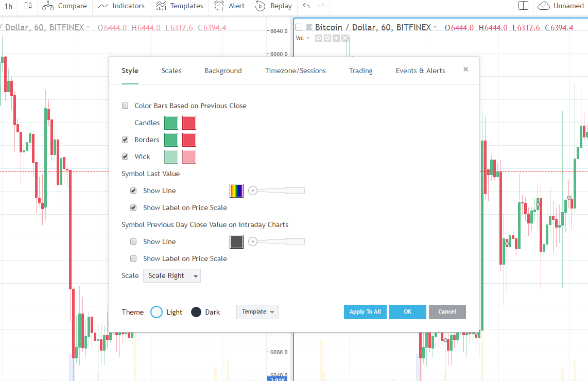Hide the Vol indicator with eye icon
588x381 pixels.
pos(318,38)
